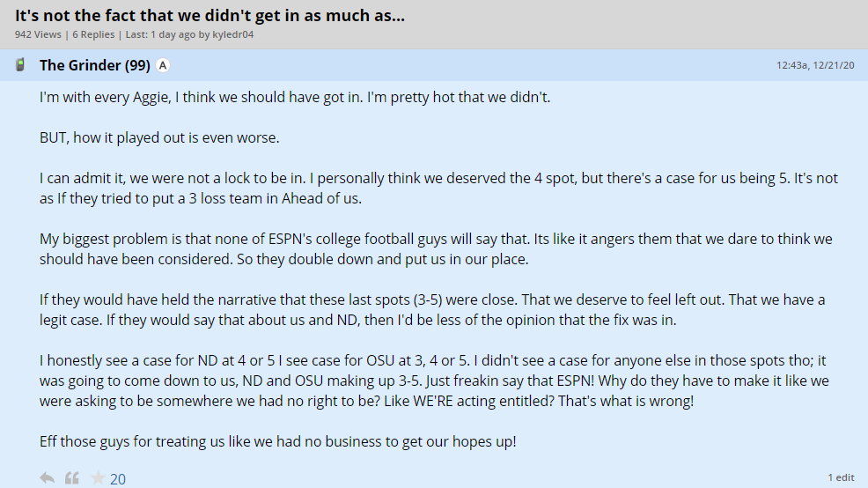Open the star count '20' on the post
868x488 pixels.
pos(118,479)
